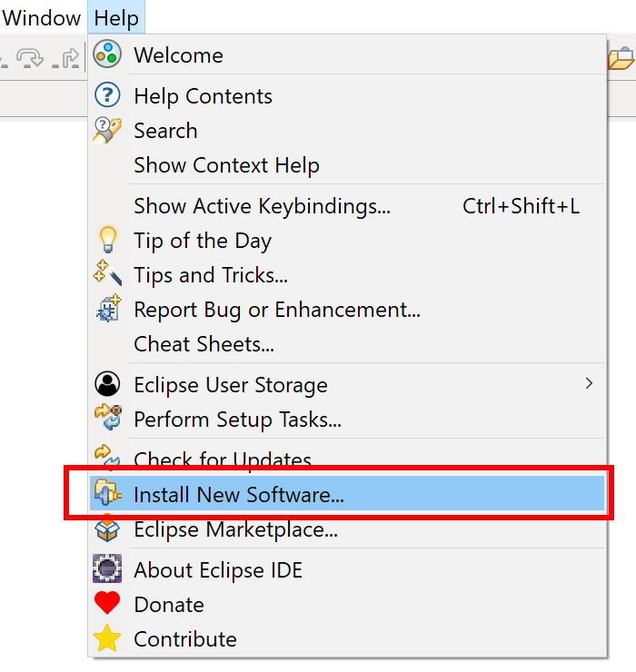Open the Window menu
The width and height of the screenshot is (636, 672).
(x=41, y=18)
